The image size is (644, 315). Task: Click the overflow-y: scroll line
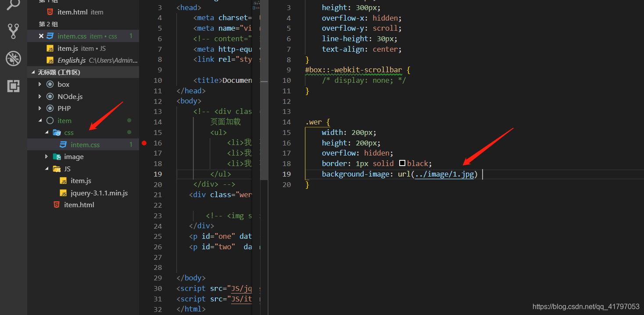361,28
